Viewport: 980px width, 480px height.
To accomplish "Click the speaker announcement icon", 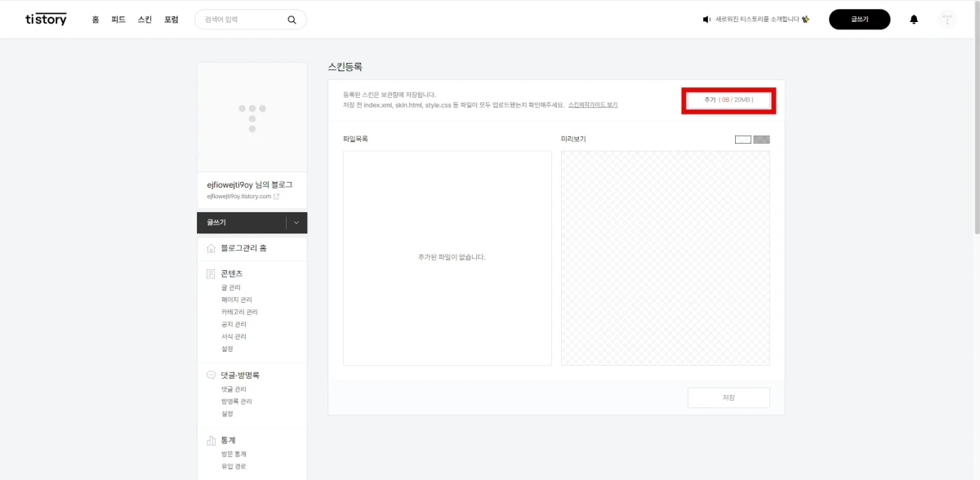I will (x=706, y=18).
